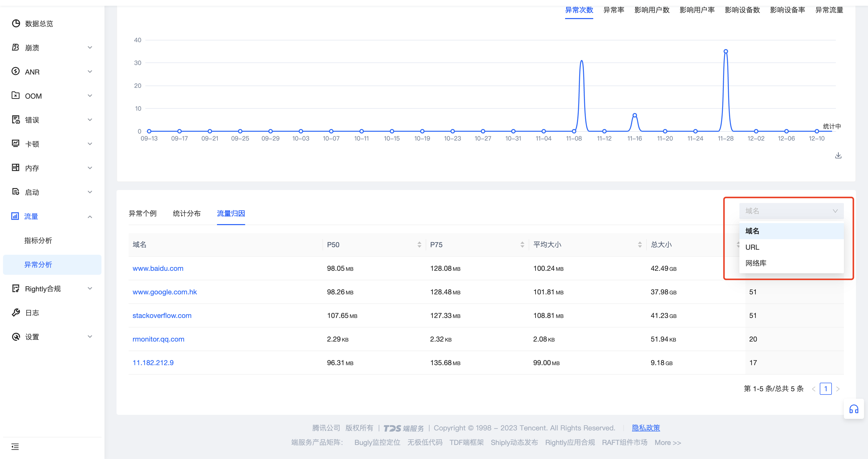Sort table by P50 column
The height and width of the screenshot is (459, 868).
[x=419, y=244]
